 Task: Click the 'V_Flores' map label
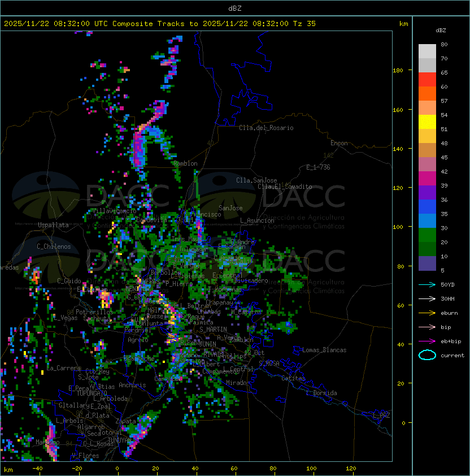coord(85,456)
